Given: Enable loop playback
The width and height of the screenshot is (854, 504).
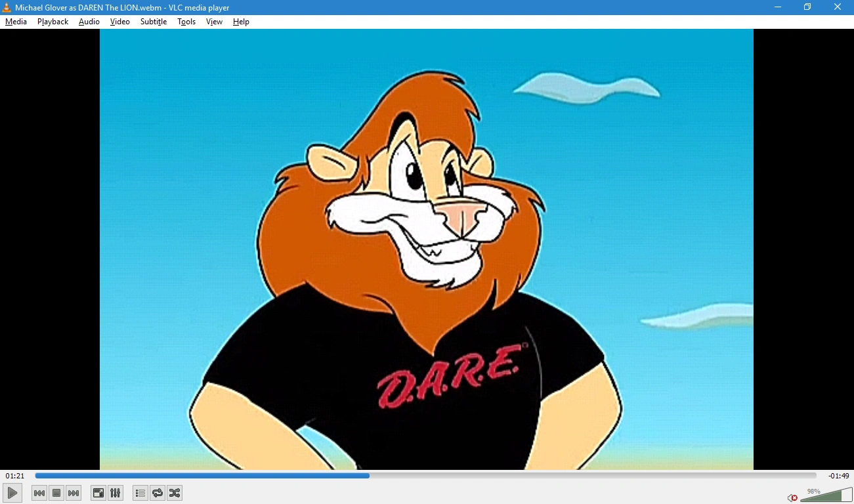Looking at the screenshot, I should [x=157, y=493].
